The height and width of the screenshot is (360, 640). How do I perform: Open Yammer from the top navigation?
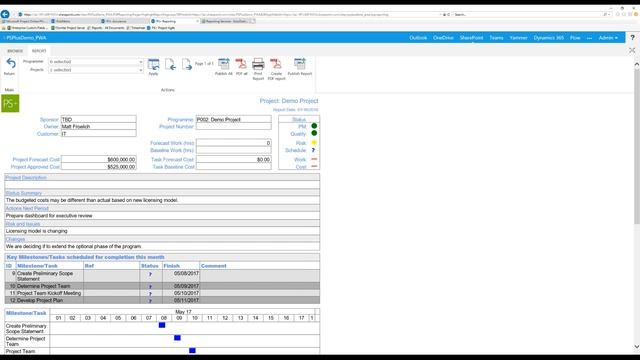coord(518,38)
